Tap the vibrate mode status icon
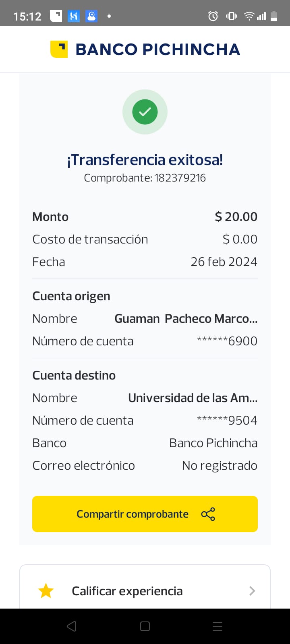Viewport: 290px width, 644px height. [x=232, y=16]
